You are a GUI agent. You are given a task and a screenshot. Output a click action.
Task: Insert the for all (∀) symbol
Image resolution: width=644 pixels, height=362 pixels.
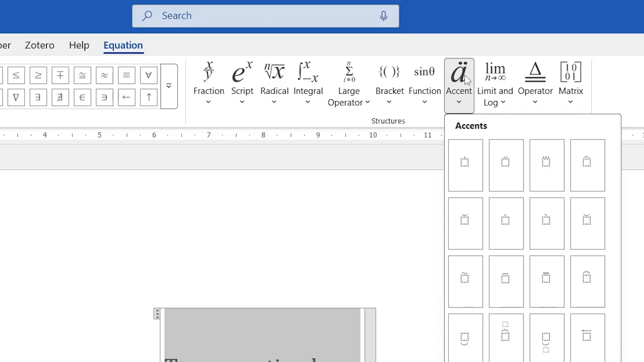[148, 76]
